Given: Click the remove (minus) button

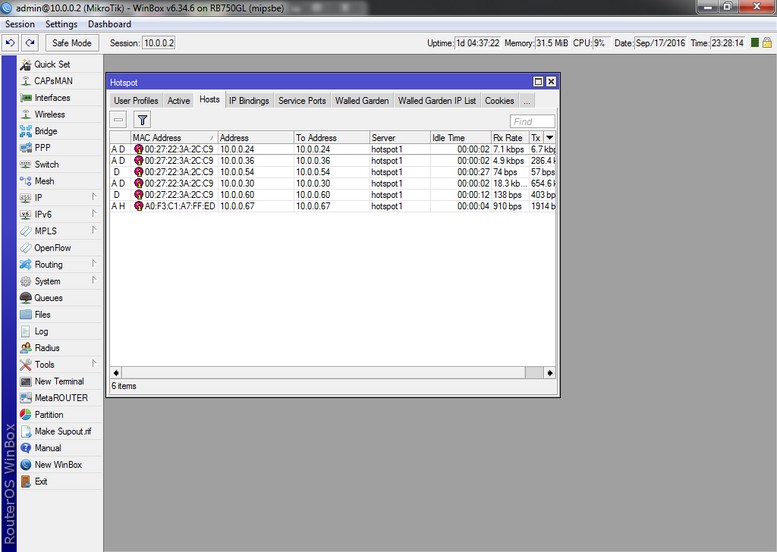Looking at the screenshot, I should click(x=118, y=120).
